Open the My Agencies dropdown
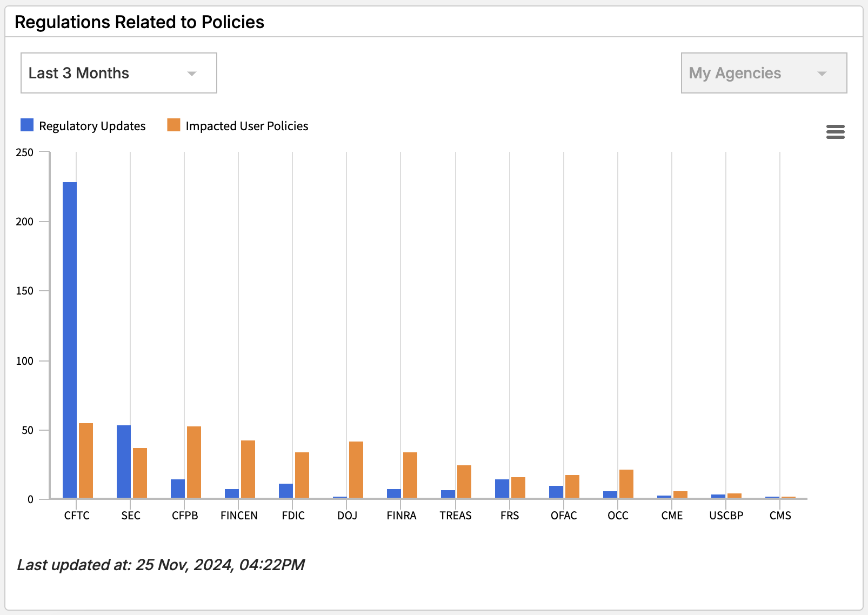The width and height of the screenshot is (868, 615). [x=763, y=73]
